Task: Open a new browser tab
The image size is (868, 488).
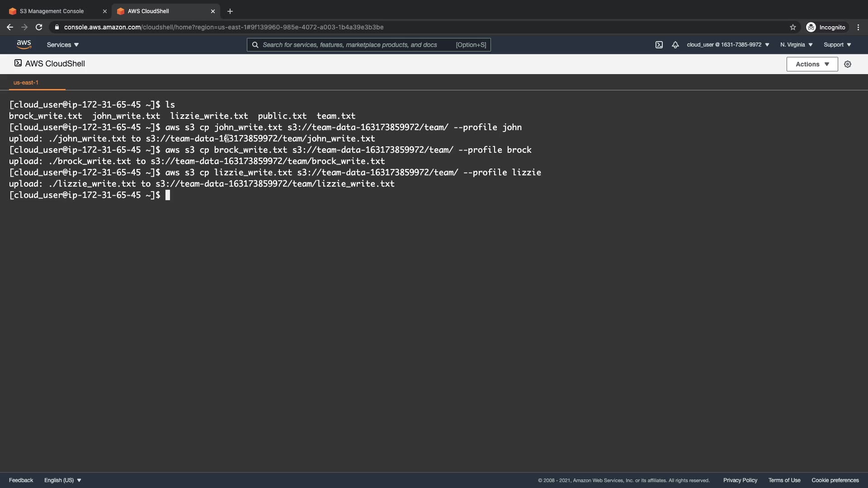Action: tap(230, 11)
